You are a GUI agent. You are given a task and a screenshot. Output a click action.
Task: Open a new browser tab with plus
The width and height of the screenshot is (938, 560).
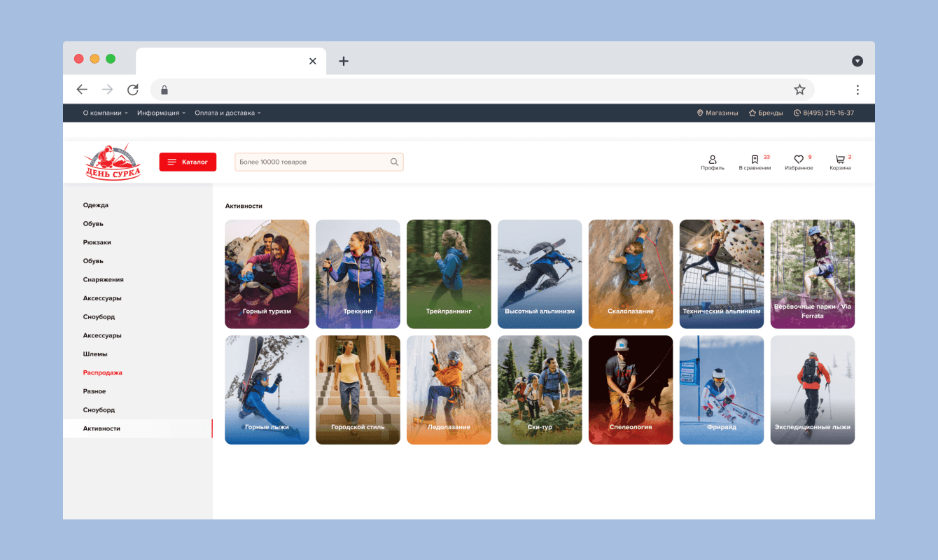point(343,61)
